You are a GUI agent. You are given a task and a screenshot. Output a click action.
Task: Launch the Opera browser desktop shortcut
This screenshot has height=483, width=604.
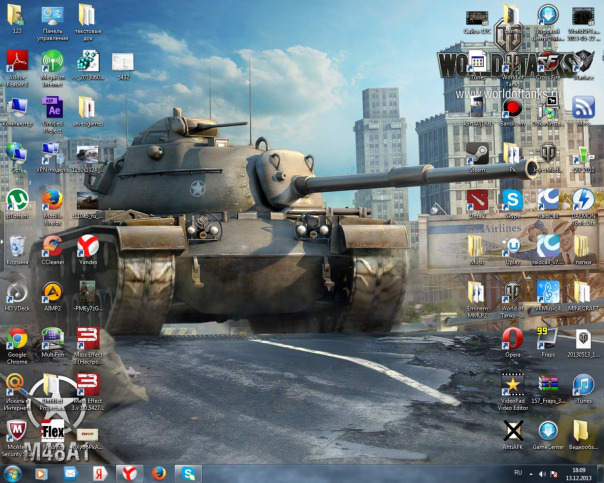coord(512,337)
